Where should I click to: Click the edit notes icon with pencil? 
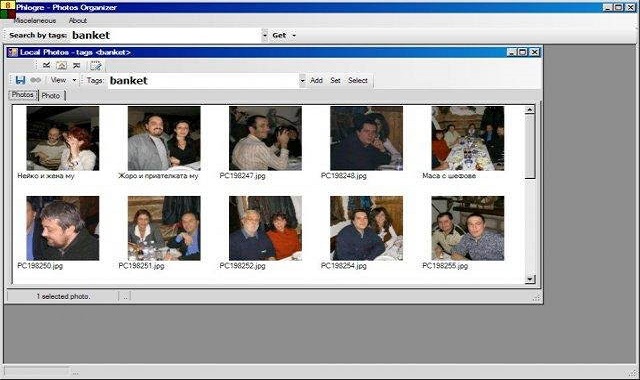click(x=96, y=65)
